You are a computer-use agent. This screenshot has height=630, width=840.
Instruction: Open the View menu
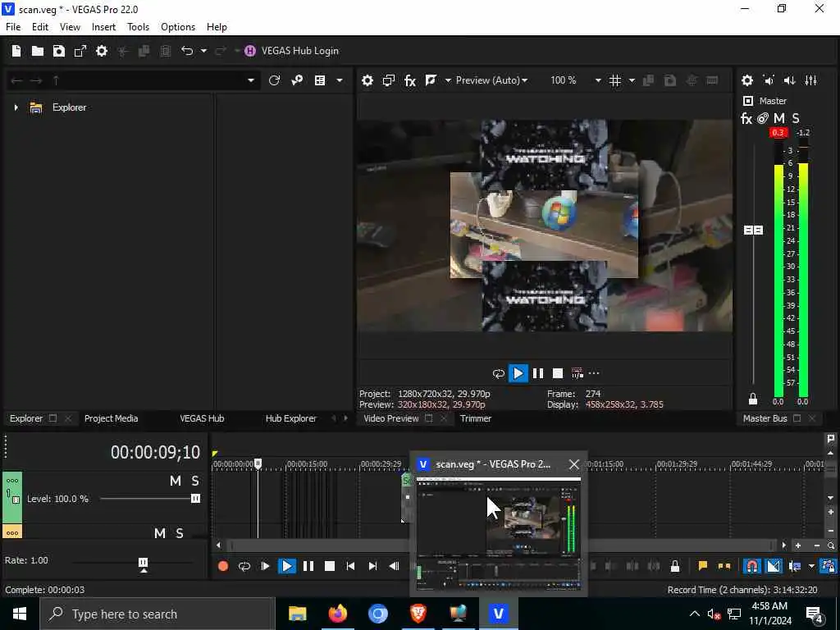coord(70,27)
